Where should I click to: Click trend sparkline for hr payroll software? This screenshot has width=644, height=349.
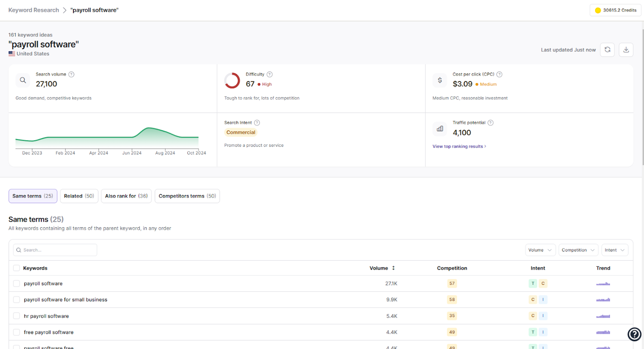click(603, 316)
